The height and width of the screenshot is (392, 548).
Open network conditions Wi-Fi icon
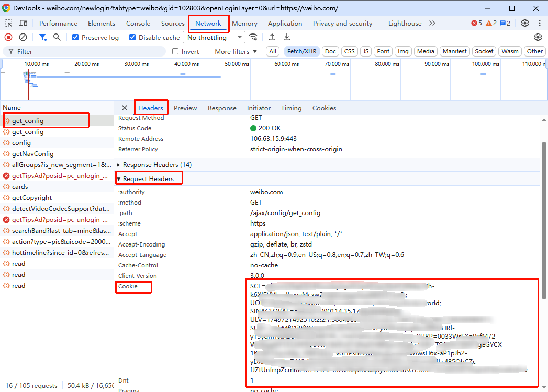(253, 37)
